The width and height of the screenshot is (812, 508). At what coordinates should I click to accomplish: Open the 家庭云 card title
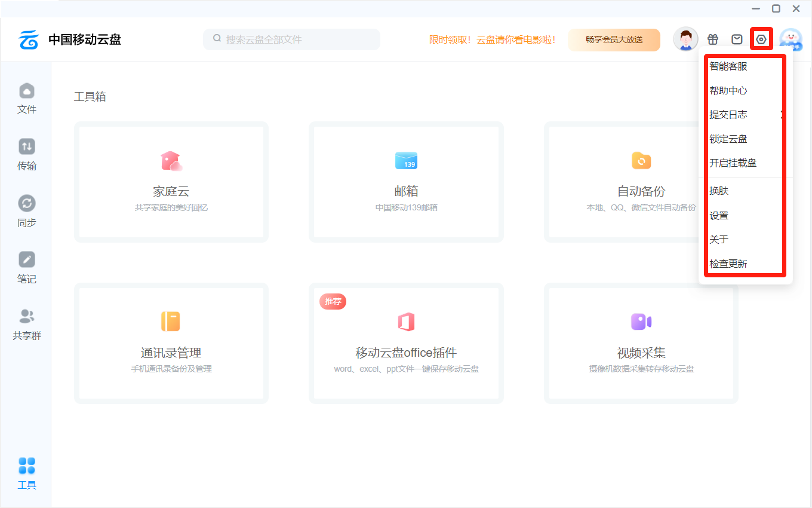(x=171, y=191)
